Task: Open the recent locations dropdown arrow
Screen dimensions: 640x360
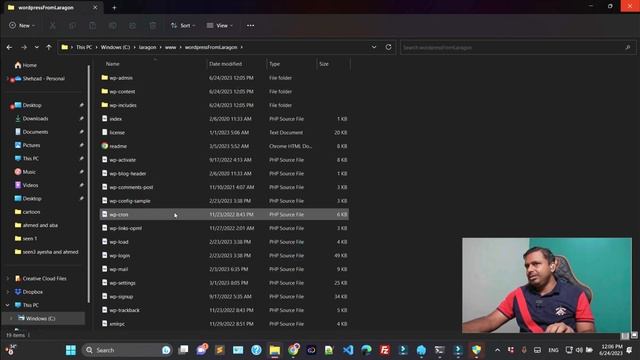Action: click(36, 47)
